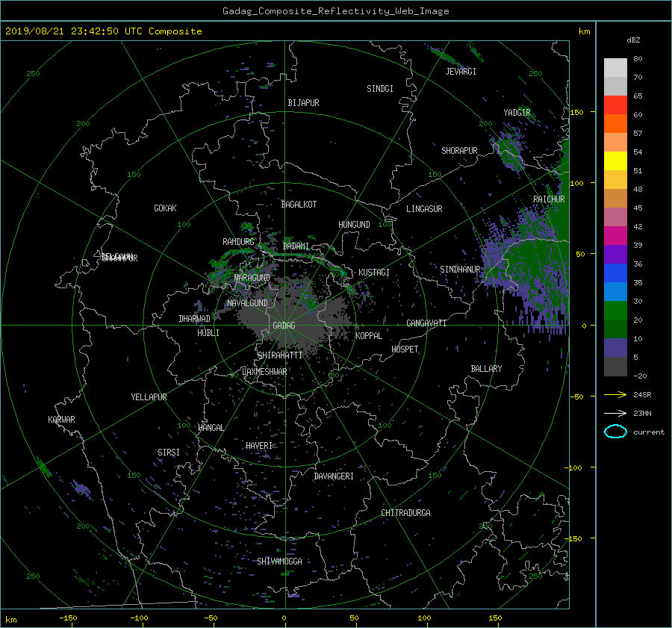The height and width of the screenshot is (628, 672).
Task: Click the GADAG radar center label
Action: tap(284, 326)
